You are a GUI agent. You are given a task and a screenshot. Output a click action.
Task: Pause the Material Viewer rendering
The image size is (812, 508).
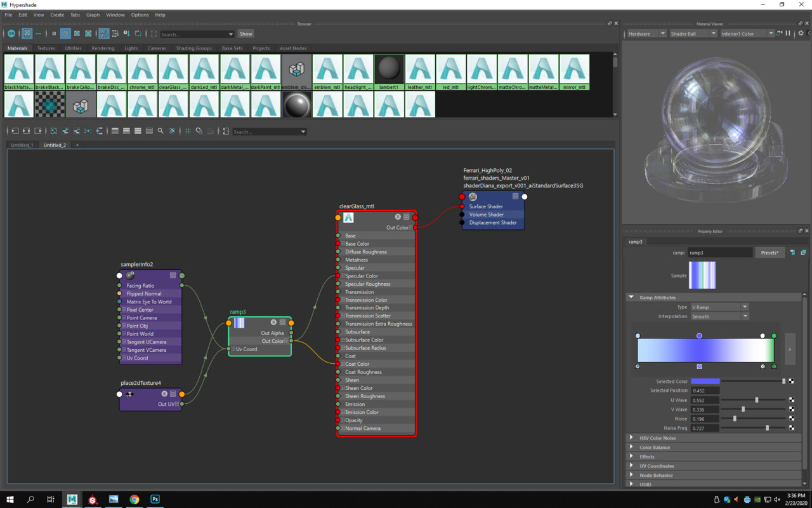(x=788, y=34)
